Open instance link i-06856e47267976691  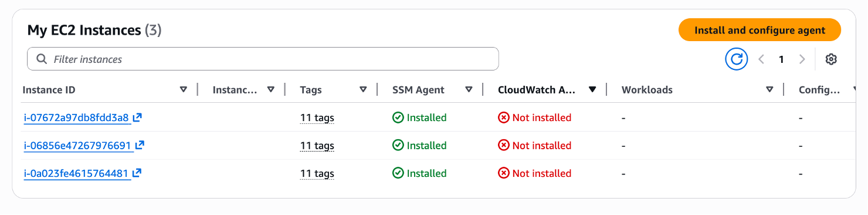(77, 145)
